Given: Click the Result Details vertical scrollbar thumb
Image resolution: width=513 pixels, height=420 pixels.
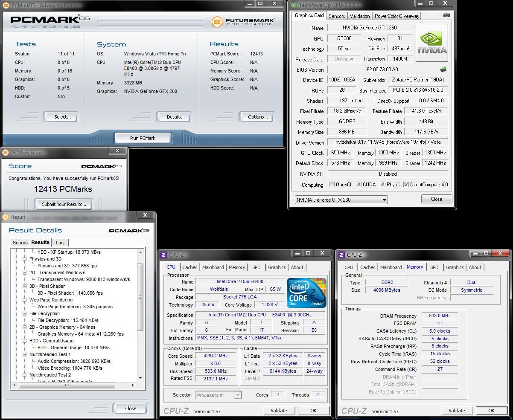Looking at the screenshot, I should tap(140, 297).
